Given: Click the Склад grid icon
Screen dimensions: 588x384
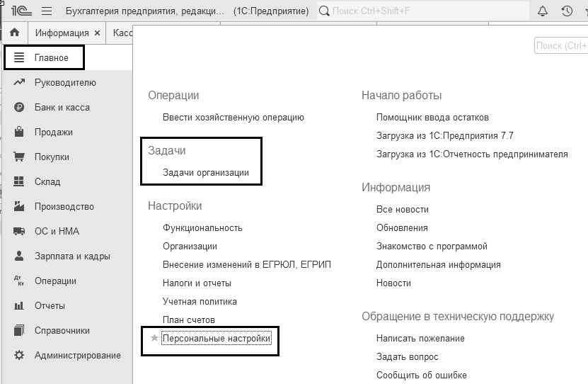Looking at the screenshot, I should coord(18,181).
